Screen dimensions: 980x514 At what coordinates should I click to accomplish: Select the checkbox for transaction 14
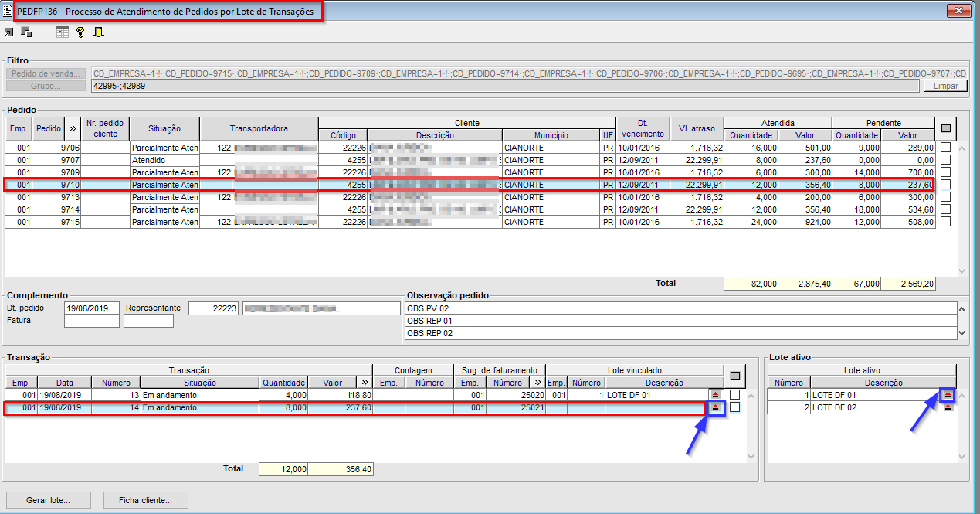pyautogui.click(x=734, y=407)
